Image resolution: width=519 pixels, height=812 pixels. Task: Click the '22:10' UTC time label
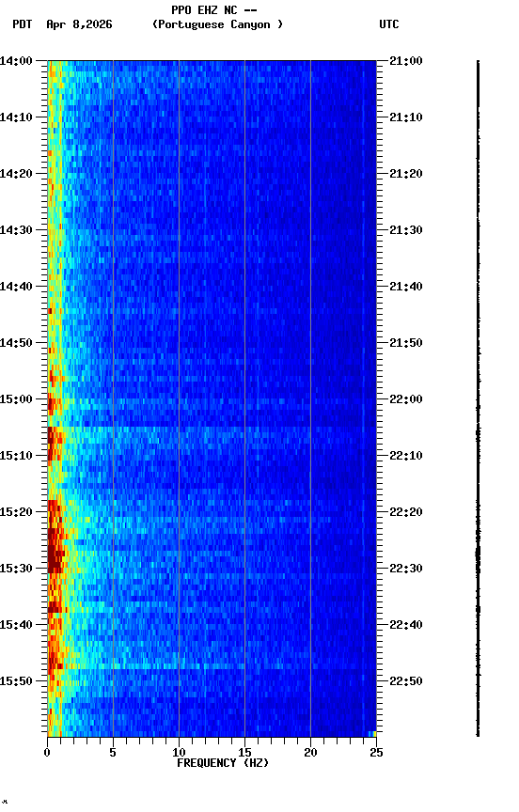(406, 456)
